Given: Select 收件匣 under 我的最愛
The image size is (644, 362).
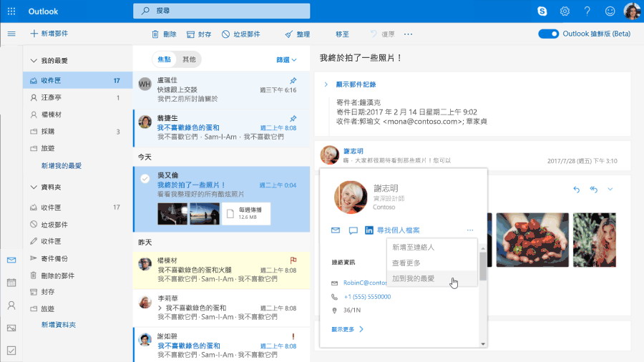Looking at the screenshot, I should point(77,80).
